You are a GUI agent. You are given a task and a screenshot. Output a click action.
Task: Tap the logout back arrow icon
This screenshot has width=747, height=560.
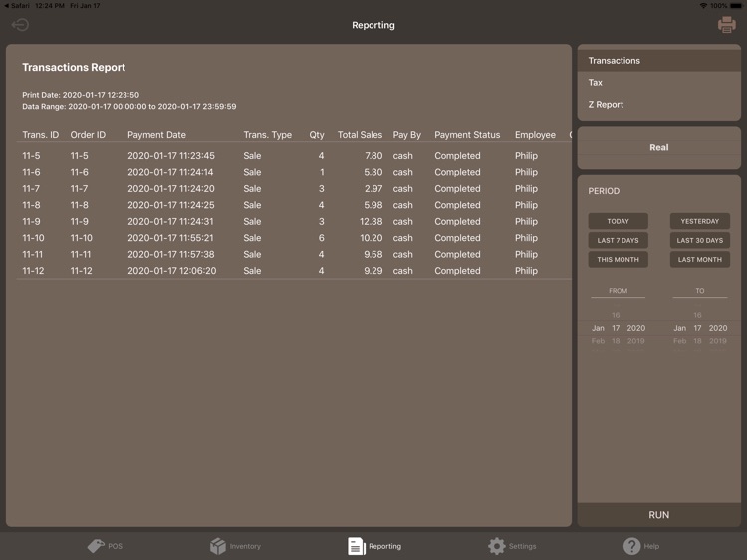(20, 25)
